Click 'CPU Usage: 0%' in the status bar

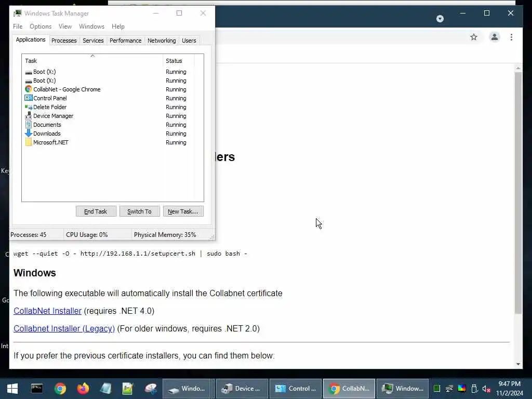87,235
